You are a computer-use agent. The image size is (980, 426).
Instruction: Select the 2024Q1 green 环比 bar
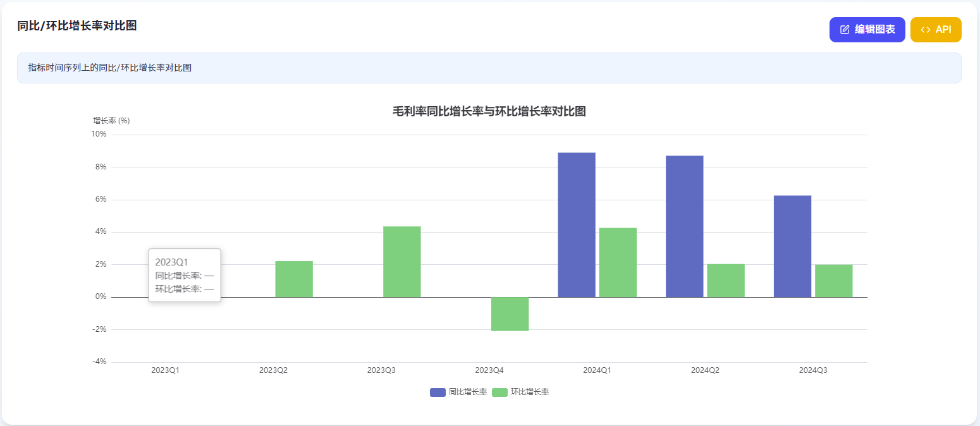618,262
